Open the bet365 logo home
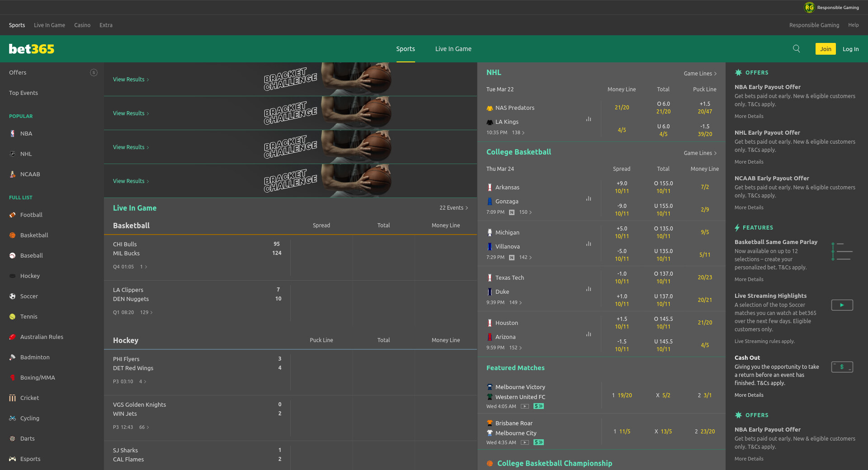Viewport: 868px width, 470px height. coord(32,49)
